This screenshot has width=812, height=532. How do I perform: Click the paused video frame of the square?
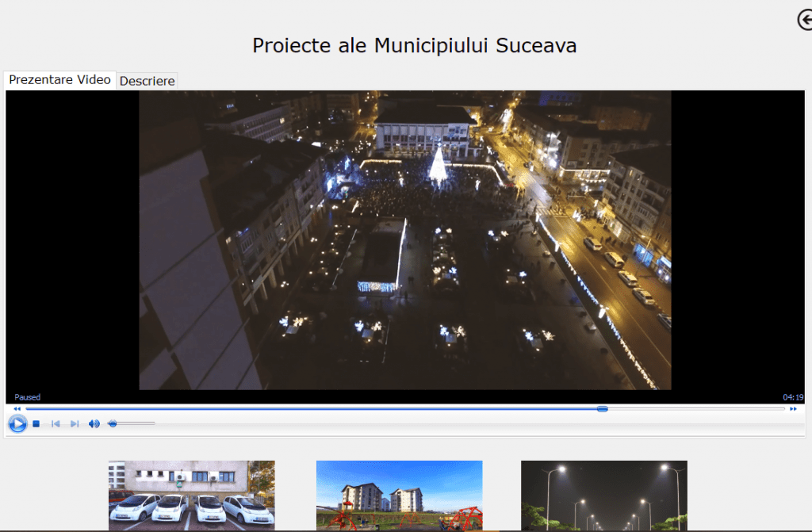tap(405, 240)
